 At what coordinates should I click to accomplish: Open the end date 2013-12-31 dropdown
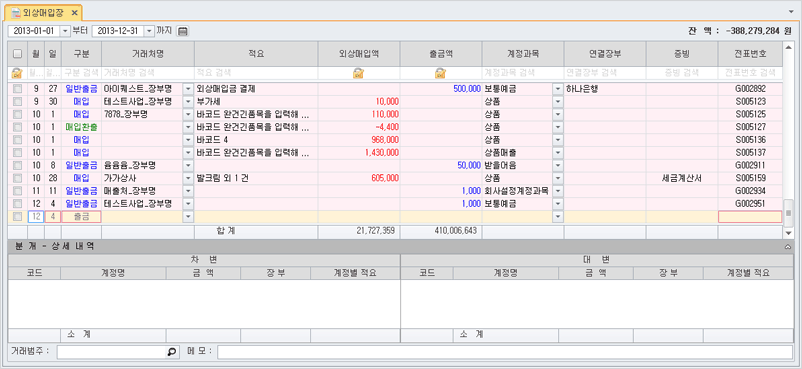(x=149, y=31)
